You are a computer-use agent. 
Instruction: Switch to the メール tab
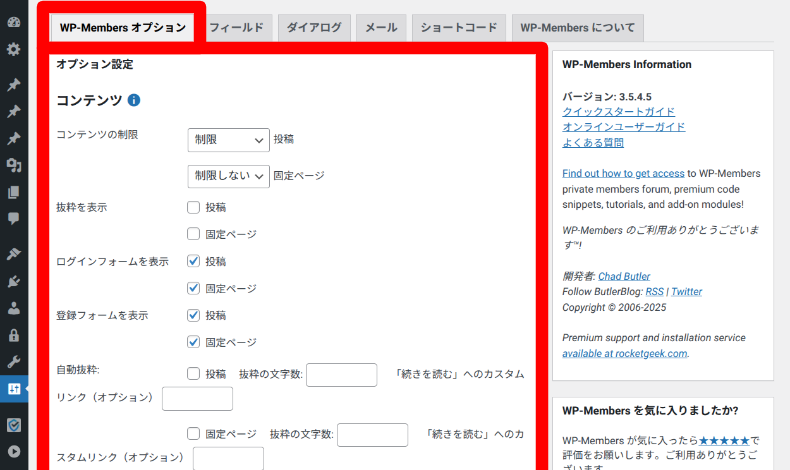(x=381, y=28)
